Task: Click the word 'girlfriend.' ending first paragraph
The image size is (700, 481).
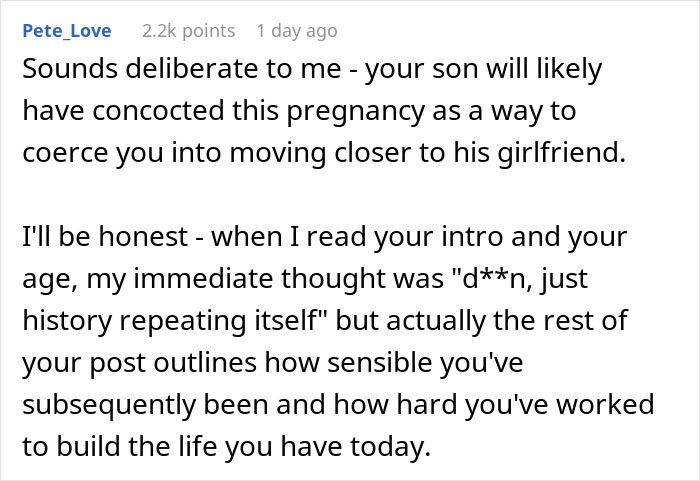Action: (562, 153)
